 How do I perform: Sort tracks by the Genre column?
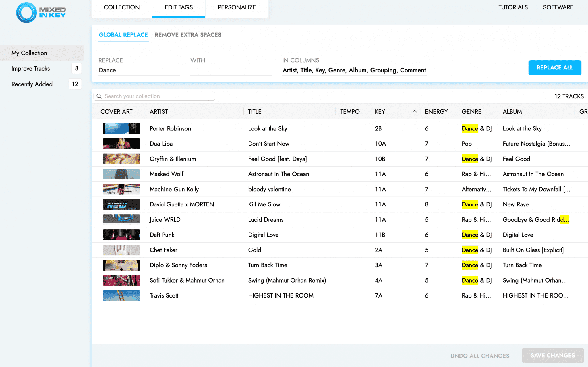471,111
